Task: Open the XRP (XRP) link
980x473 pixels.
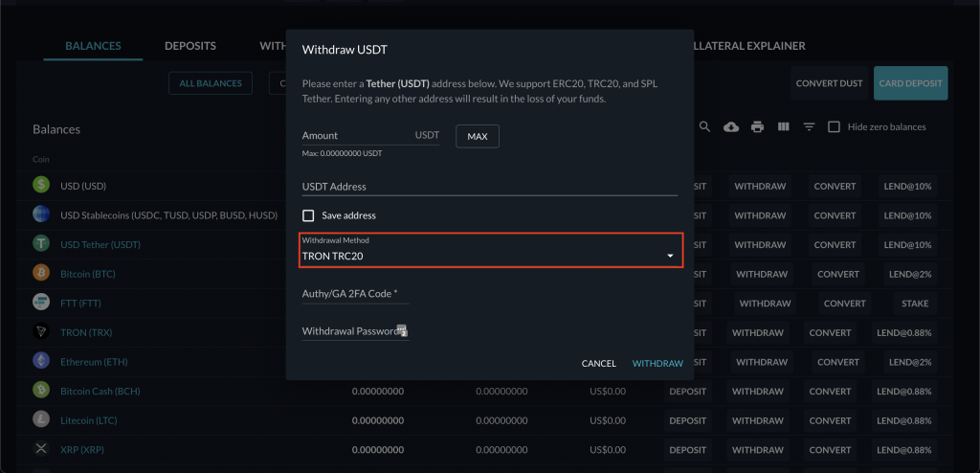Action: [x=82, y=450]
